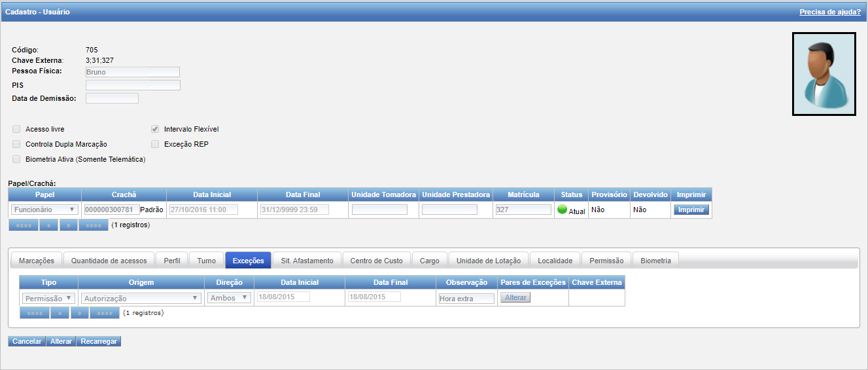Image resolution: width=868 pixels, height=370 pixels.
Task: Open the Origem dropdown showing Autorização
Action: pyautogui.click(x=140, y=298)
